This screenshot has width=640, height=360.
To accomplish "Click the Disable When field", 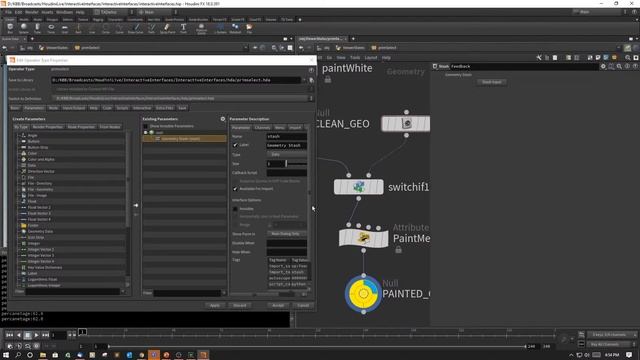I will pyautogui.click(x=287, y=243).
